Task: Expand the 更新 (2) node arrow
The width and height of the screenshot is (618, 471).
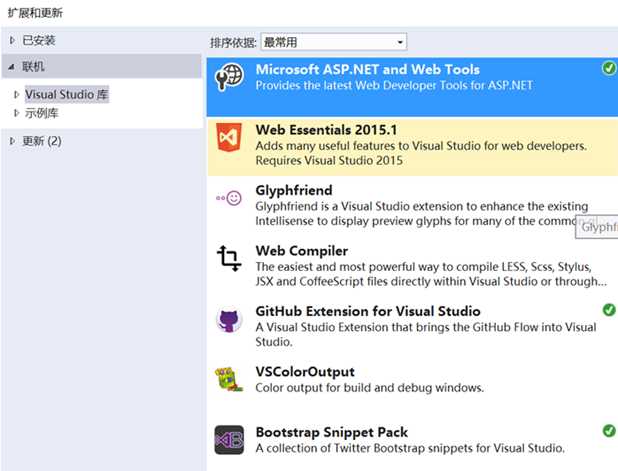Action: 12,141
